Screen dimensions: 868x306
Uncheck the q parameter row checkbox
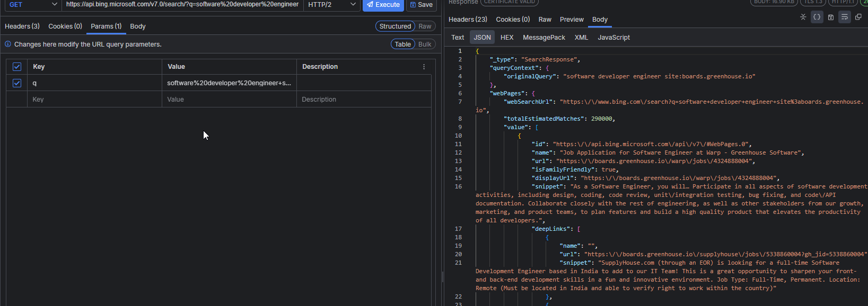pos(17,83)
